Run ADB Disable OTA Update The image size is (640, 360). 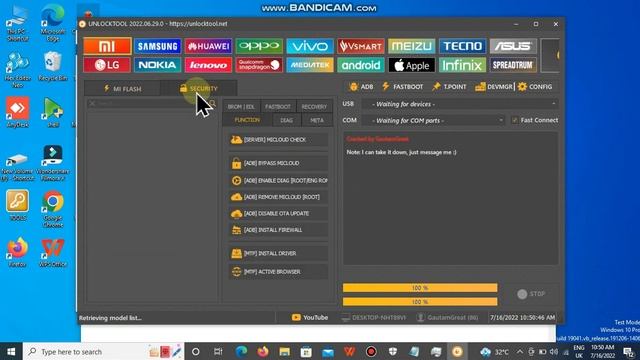278,213
